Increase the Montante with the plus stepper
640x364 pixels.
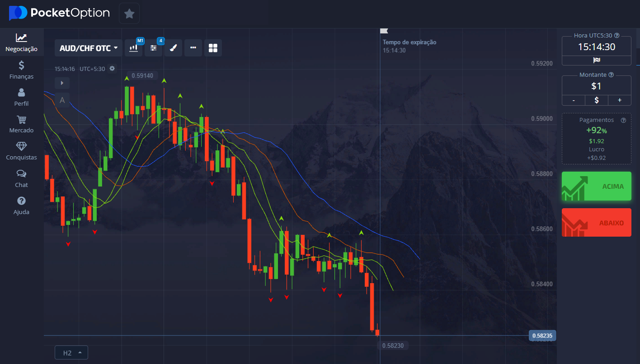[x=619, y=100]
